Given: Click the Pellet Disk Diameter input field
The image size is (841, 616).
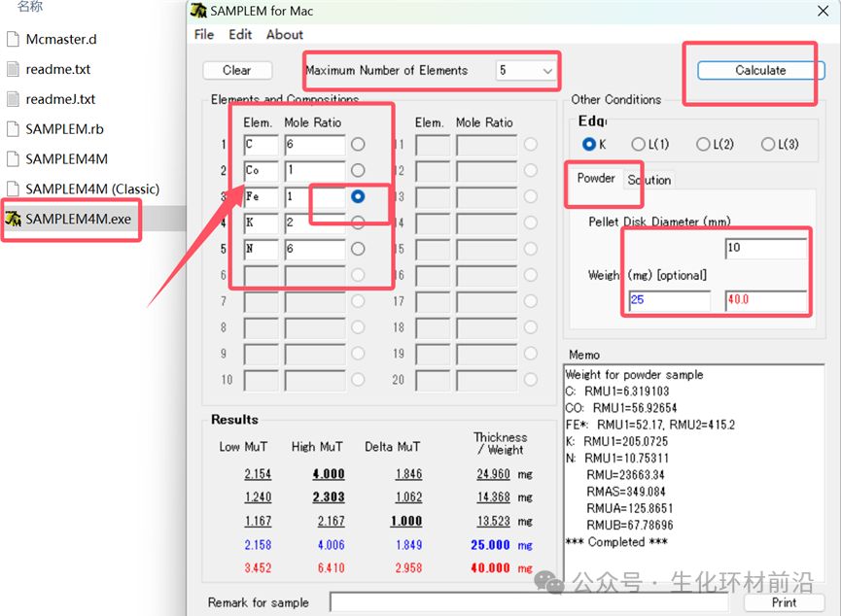Looking at the screenshot, I should (x=766, y=248).
